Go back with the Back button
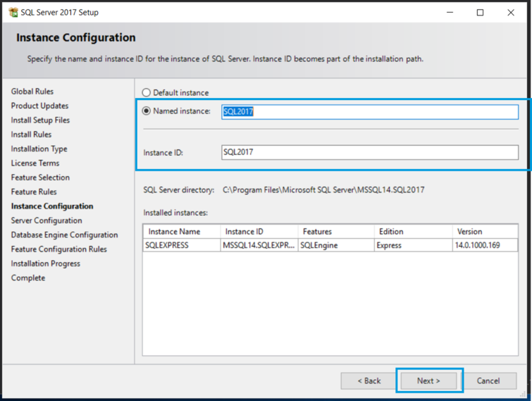This screenshot has width=532, height=401. (x=369, y=381)
